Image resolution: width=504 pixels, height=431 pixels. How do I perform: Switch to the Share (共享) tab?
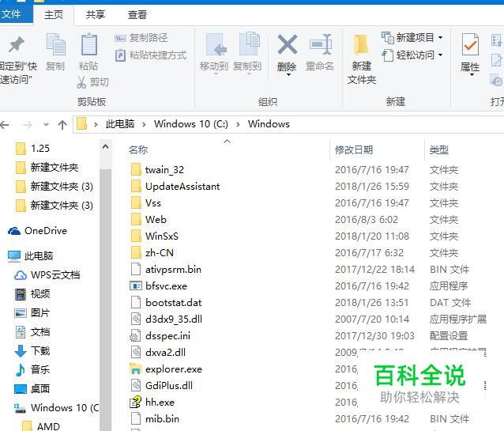96,14
